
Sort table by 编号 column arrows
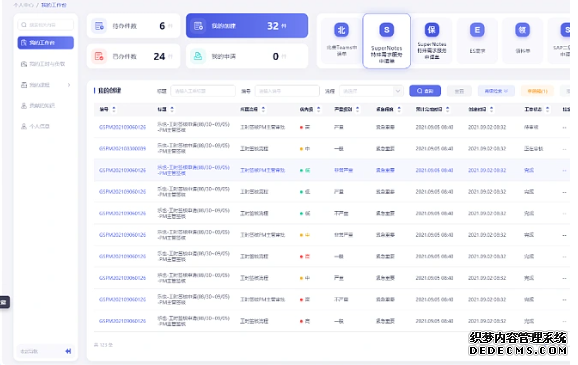[114, 110]
